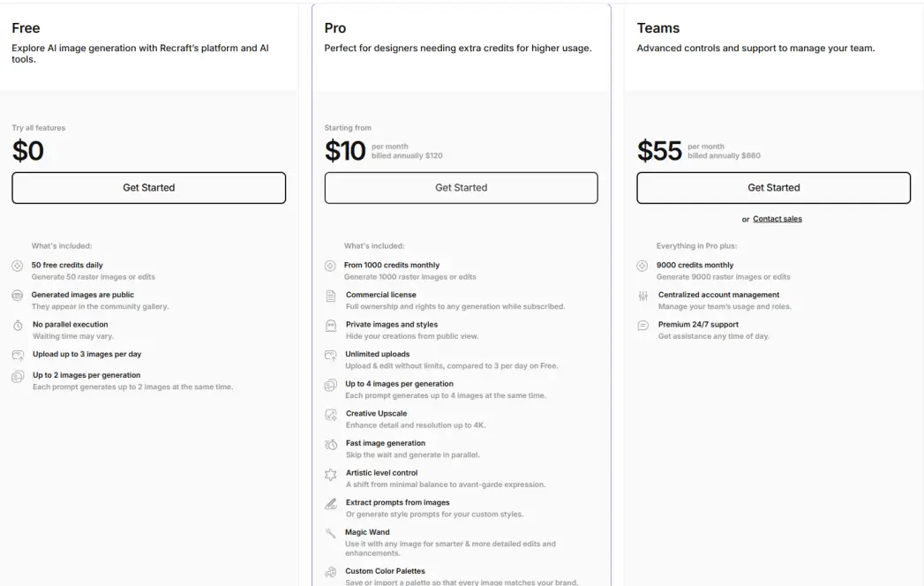Image resolution: width=924 pixels, height=586 pixels.
Task: Open the Contact sales link
Action: click(778, 219)
